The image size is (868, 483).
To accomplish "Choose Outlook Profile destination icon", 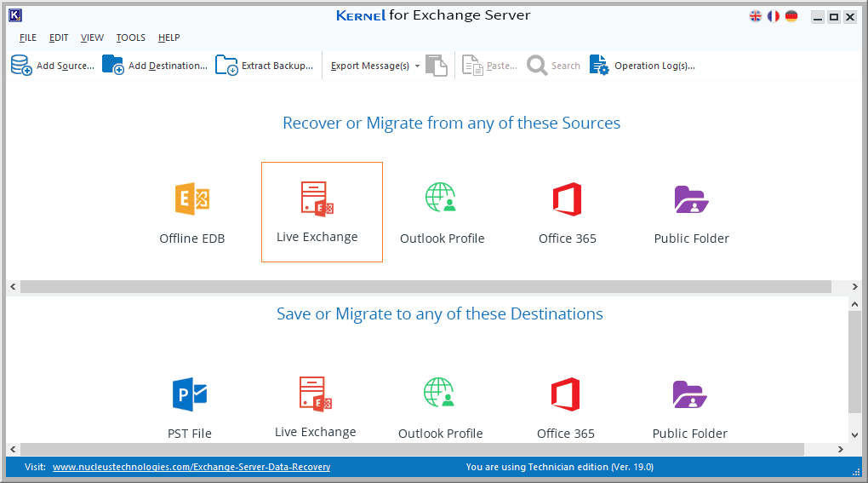I will tap(439, 392).
